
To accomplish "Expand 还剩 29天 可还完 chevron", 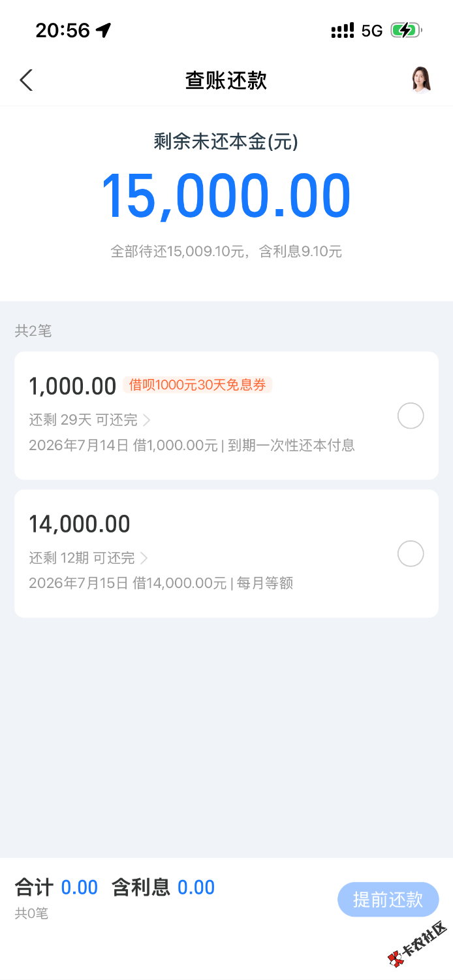I will (146, 419).
